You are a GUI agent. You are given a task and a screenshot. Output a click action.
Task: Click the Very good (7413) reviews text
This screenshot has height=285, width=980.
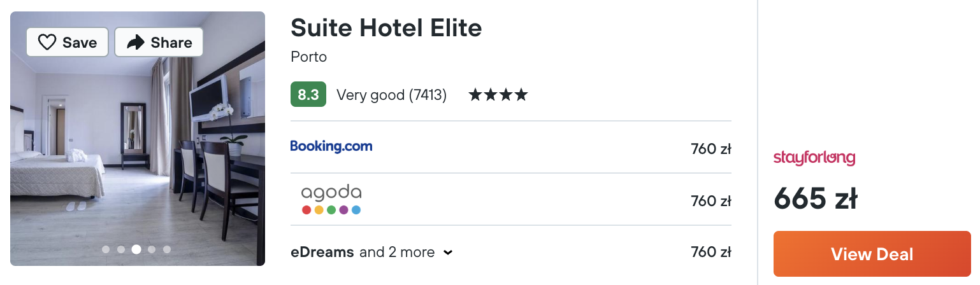click(x=391, y=95)
